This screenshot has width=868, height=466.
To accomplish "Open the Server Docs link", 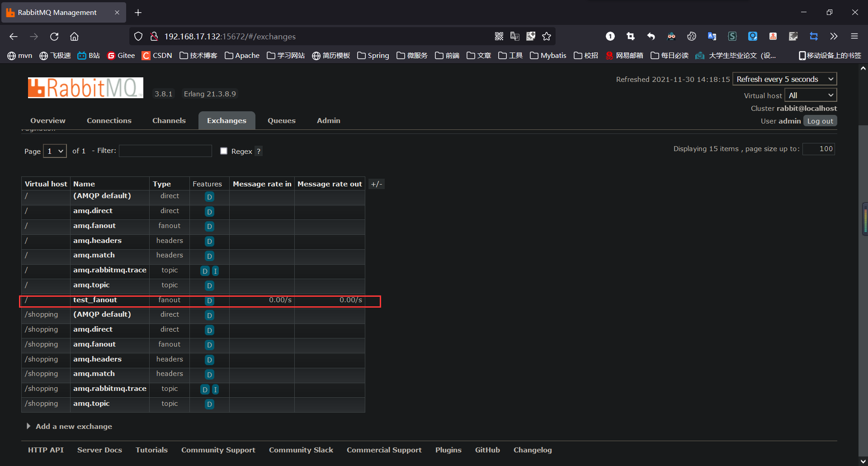I will coord(99,450).
